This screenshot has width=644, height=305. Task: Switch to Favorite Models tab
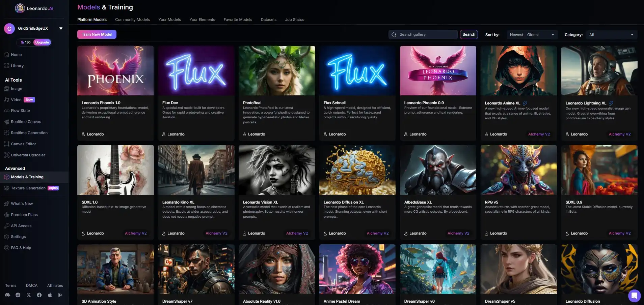[x=238, y=20]
